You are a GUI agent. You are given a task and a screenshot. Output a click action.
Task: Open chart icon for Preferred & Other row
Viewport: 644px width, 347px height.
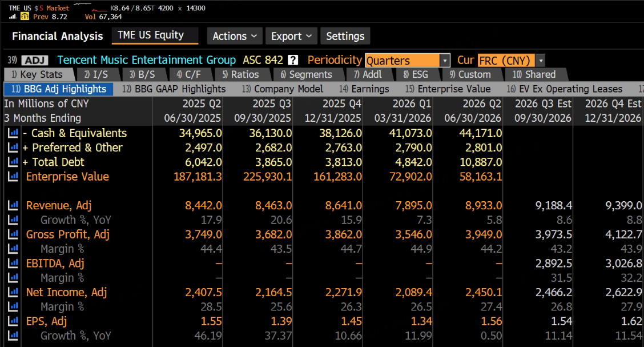coord(13,147)
